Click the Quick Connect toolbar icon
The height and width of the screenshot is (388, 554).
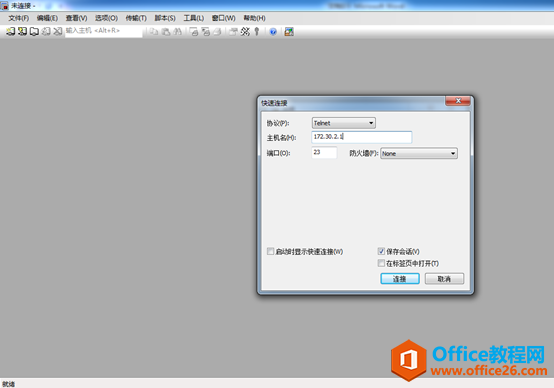(22, 32)
